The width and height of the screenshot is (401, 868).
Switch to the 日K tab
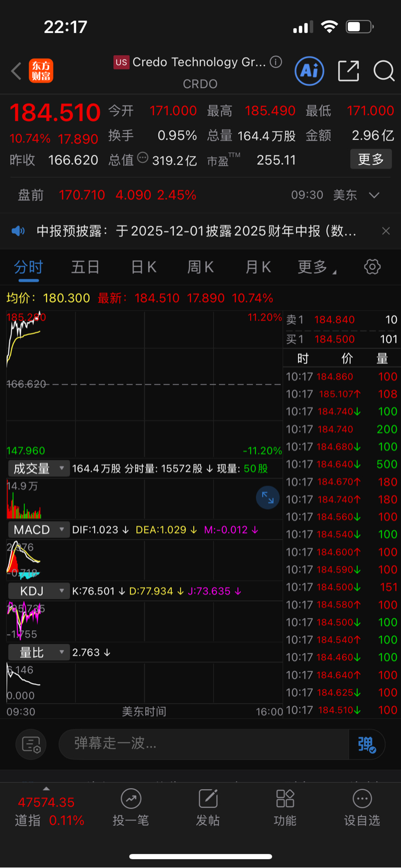[144, 267]
